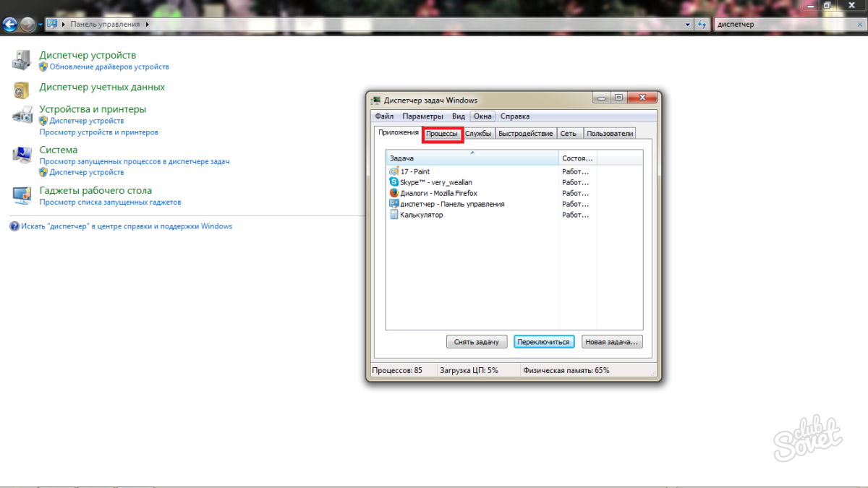Screen dimensions: 868x488
Task: Click the Устройства и принтеры icon
Action: 22,115
